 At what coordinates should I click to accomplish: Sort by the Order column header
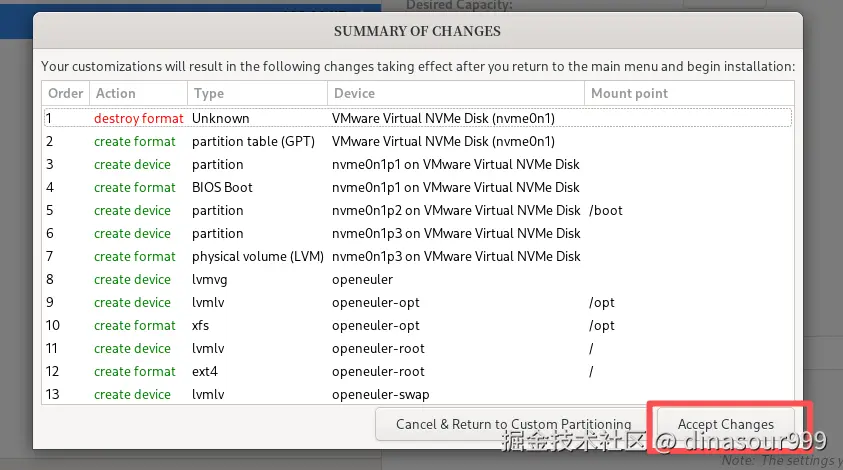tap(66, 93)
